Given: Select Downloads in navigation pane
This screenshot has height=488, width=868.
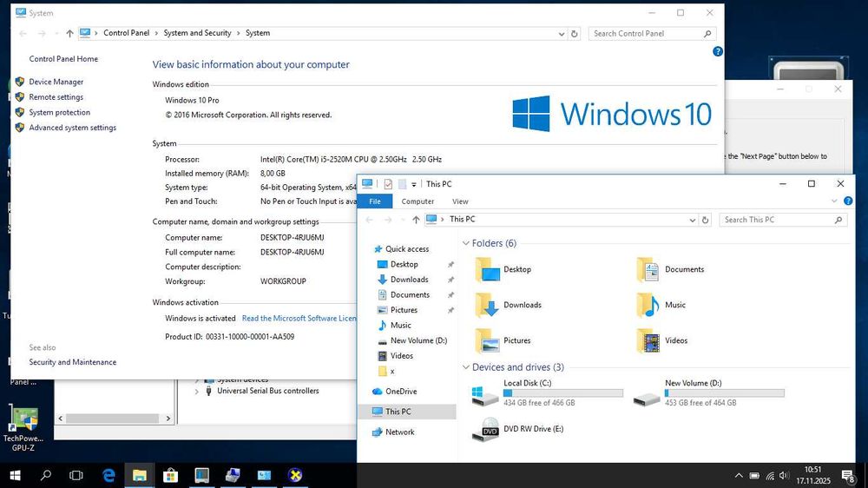Looking at the screenshot, I should [x=409, y=280].
